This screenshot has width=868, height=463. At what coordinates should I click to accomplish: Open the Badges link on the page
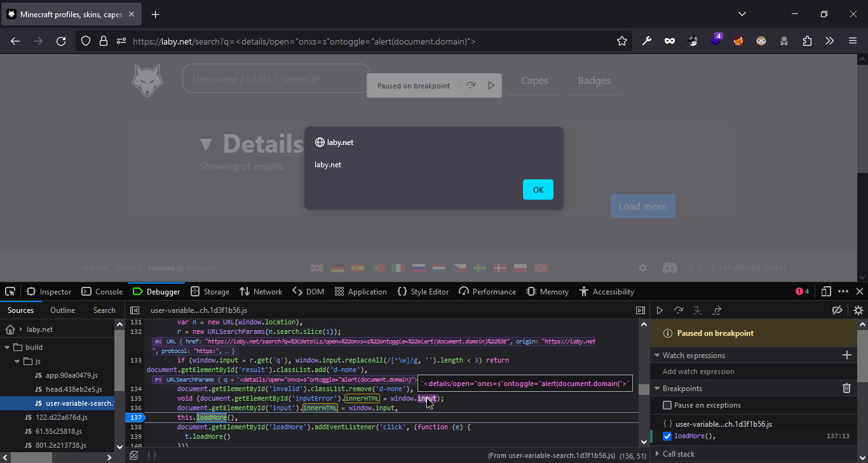pos(594,81)
